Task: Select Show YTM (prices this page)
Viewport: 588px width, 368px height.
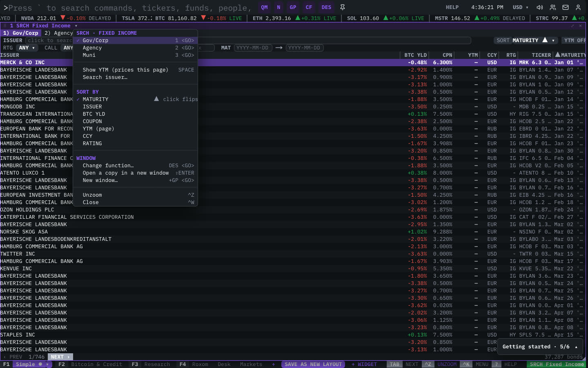Action: (135, 70)
